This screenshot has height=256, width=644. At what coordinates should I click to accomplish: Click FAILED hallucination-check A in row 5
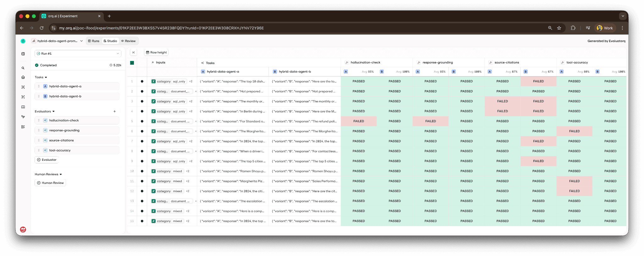coord(359,121)
